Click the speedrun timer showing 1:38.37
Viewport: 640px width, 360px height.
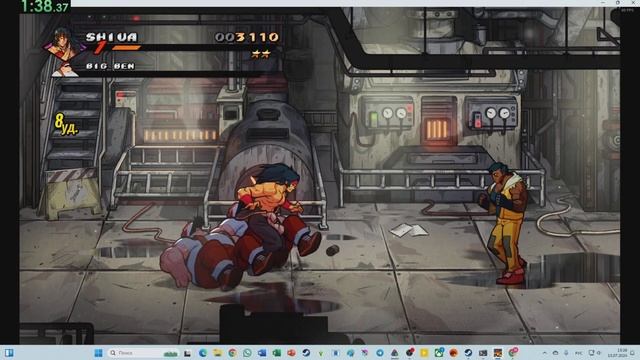coord(44,6)
